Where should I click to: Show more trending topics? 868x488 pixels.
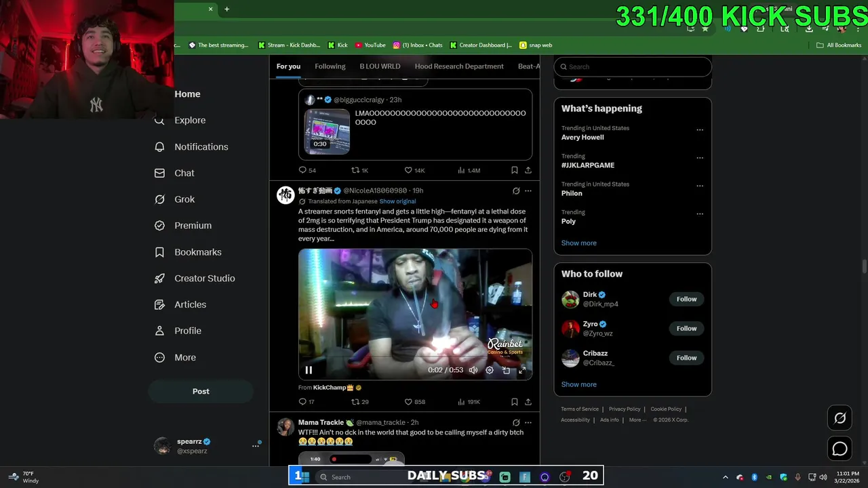(579, 243)
